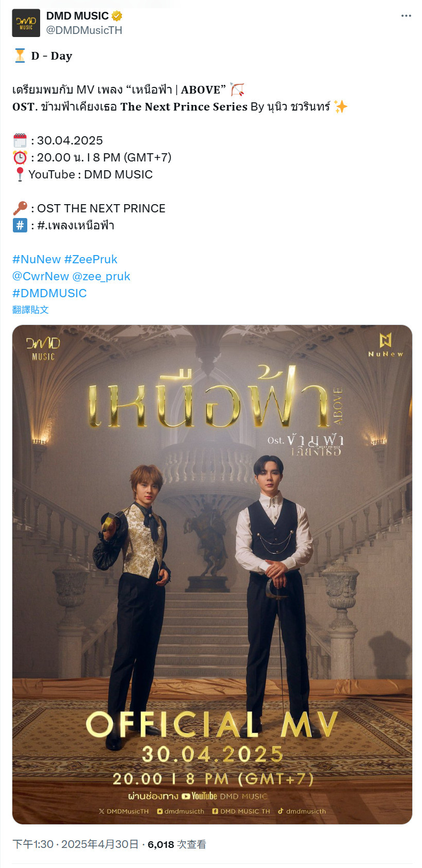Open the @DMDMusicTH handle link

[84, 30]
